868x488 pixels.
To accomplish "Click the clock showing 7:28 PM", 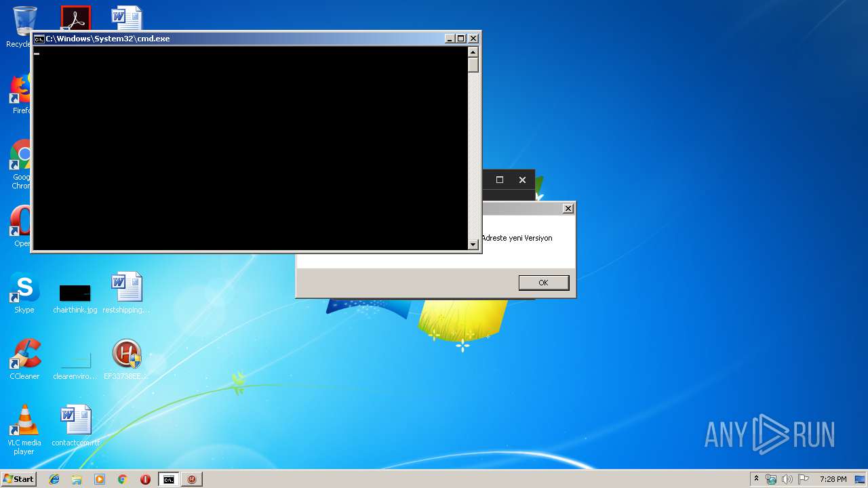I will coord(833,479).
